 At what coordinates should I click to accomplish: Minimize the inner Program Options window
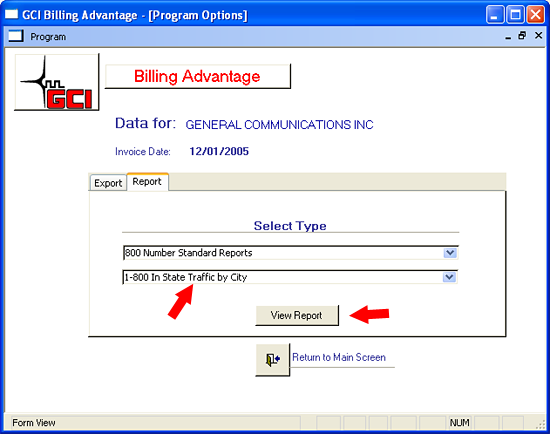click(x=508, y=36)
